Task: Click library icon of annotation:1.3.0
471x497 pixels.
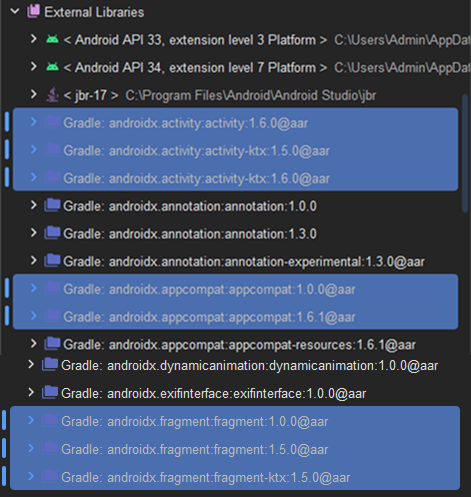Action: coord(52,233)
